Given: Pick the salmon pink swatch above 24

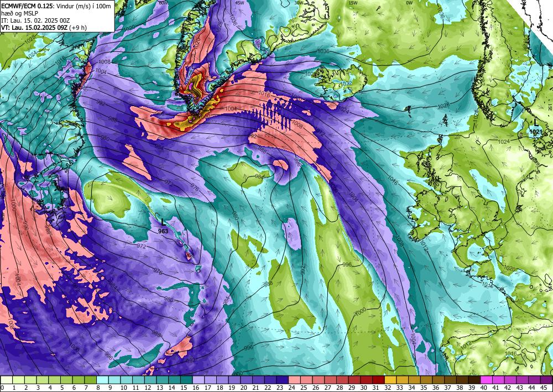Looking at the screenshot, I should [x=295, y=380].
